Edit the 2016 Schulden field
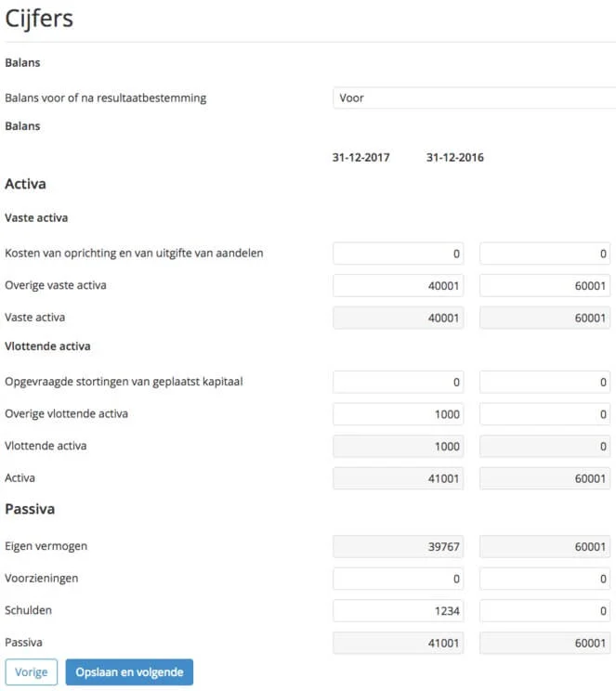 click(x=545, y=611)
